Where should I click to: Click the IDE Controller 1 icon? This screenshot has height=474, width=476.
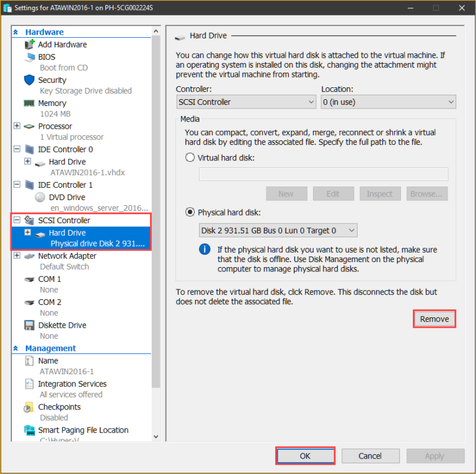(30, 185)
